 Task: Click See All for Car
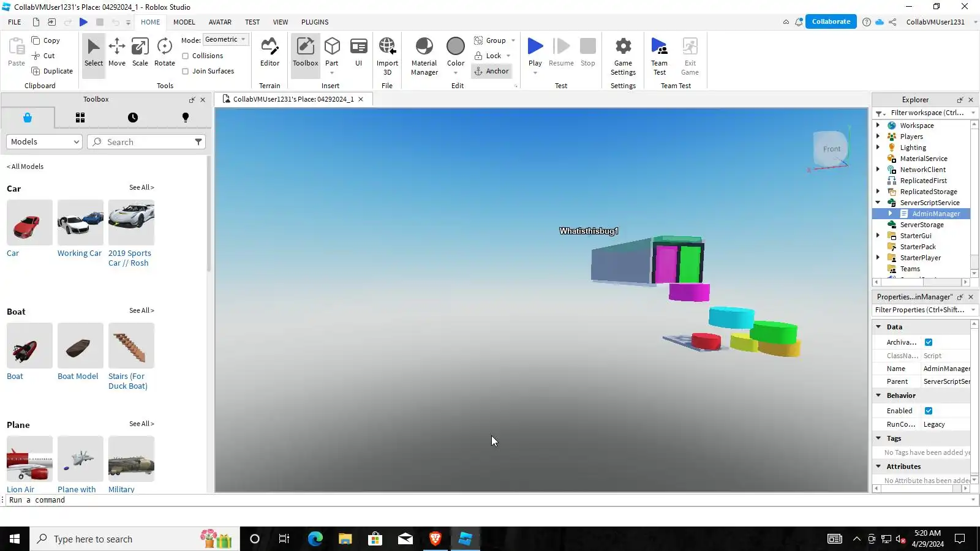141,187
